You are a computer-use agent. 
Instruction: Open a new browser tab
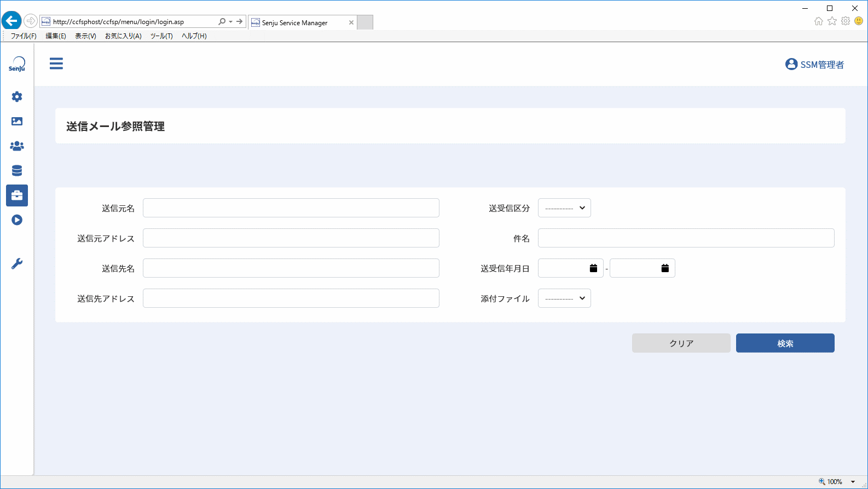tap(365, 22)
